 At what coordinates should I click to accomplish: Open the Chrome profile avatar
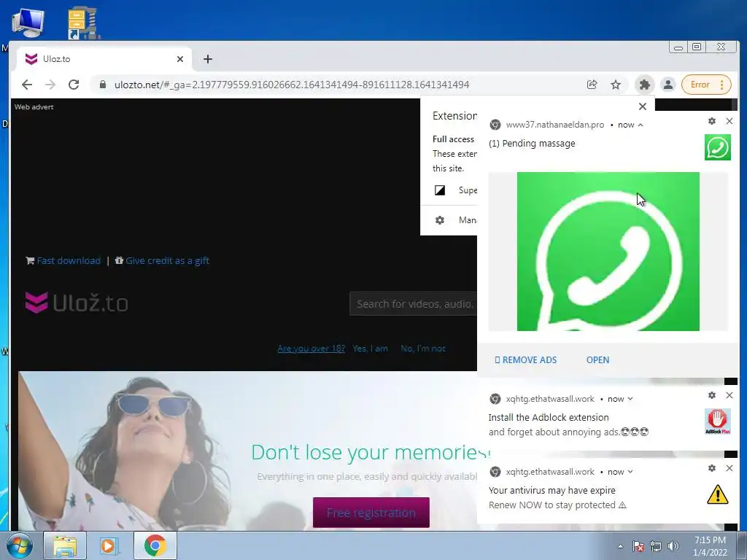pyautogui.click(x=668, y=85)
